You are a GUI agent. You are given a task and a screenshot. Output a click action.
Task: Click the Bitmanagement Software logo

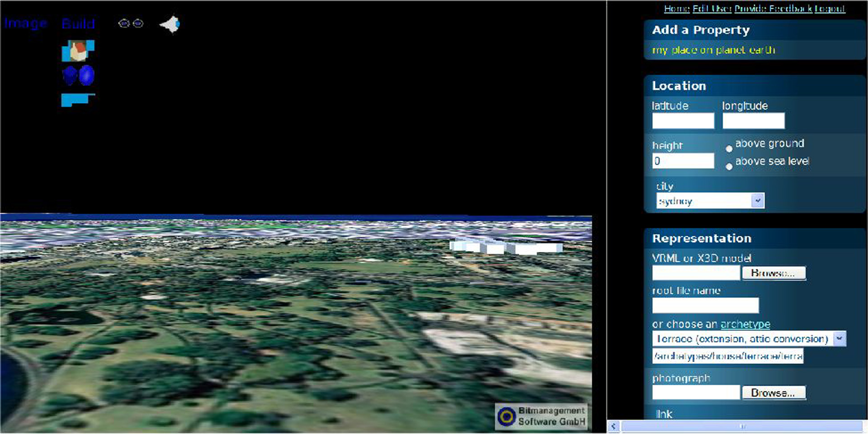[541, 416]
